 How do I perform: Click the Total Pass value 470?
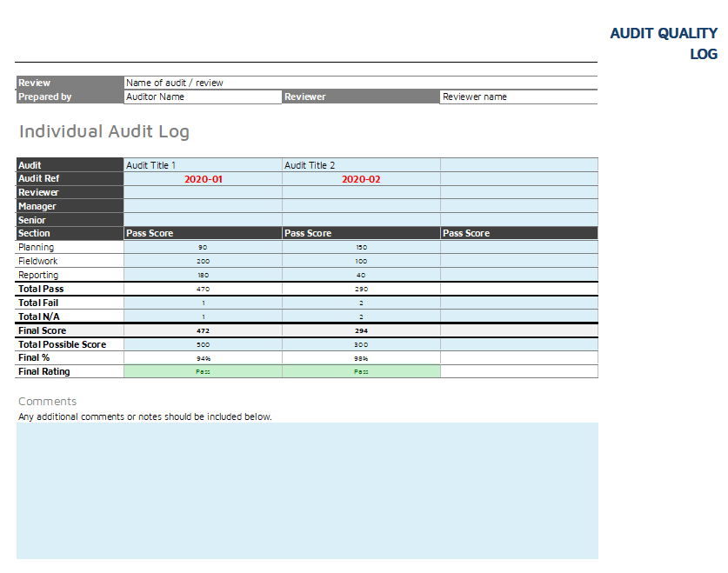click(x=203, y=289)
